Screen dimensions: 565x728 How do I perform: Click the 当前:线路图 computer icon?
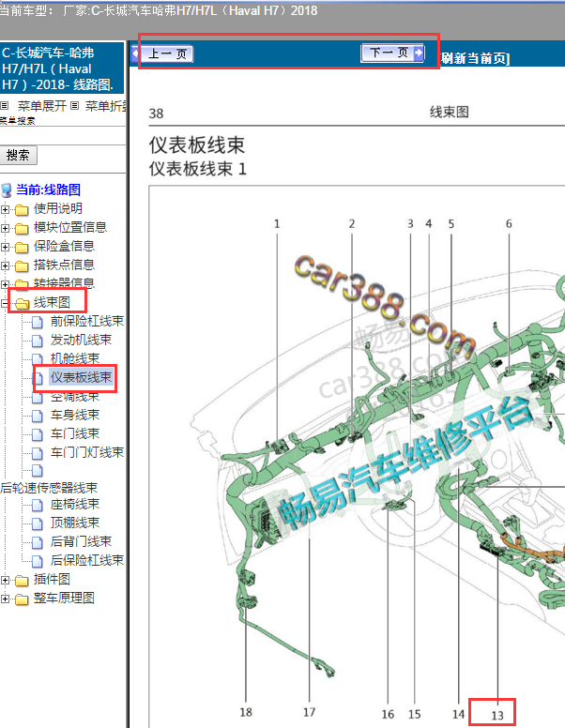7,190
